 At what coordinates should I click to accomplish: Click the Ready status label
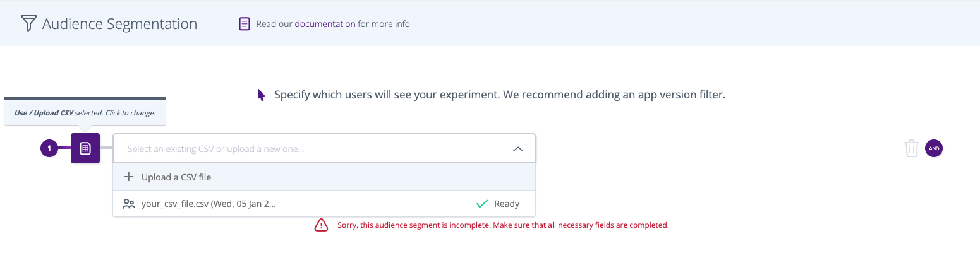[x=507, y=204]
